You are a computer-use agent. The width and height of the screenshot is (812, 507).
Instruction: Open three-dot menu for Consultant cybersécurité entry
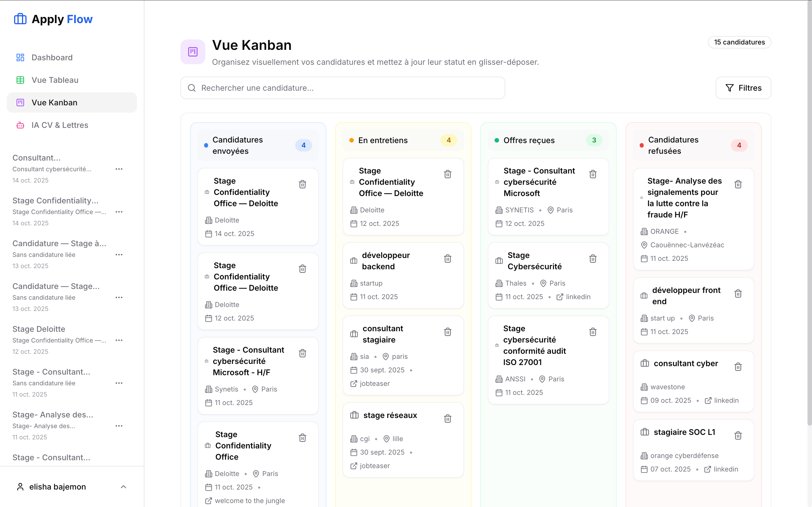tap(119, 169)
